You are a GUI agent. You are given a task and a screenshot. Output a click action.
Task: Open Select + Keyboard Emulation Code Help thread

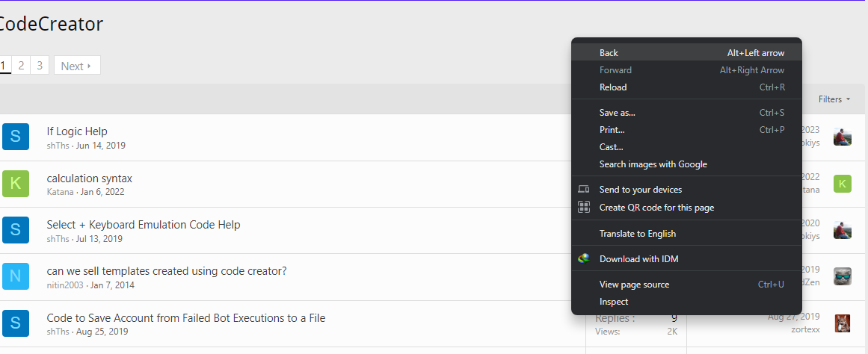[144, 225]
